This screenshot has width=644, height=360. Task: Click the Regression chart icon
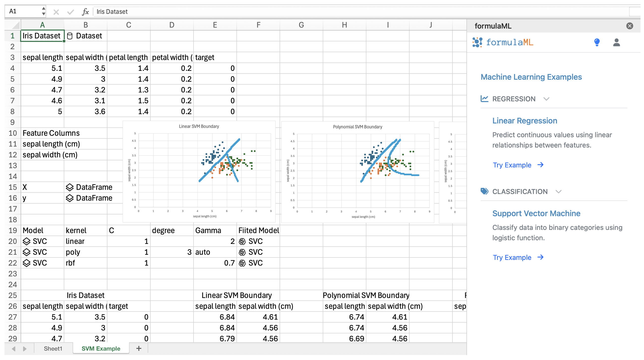(x=484, y=99)
